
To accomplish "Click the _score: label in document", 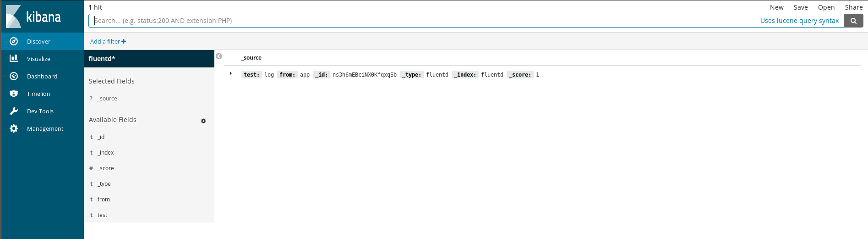I will point(520,75).
